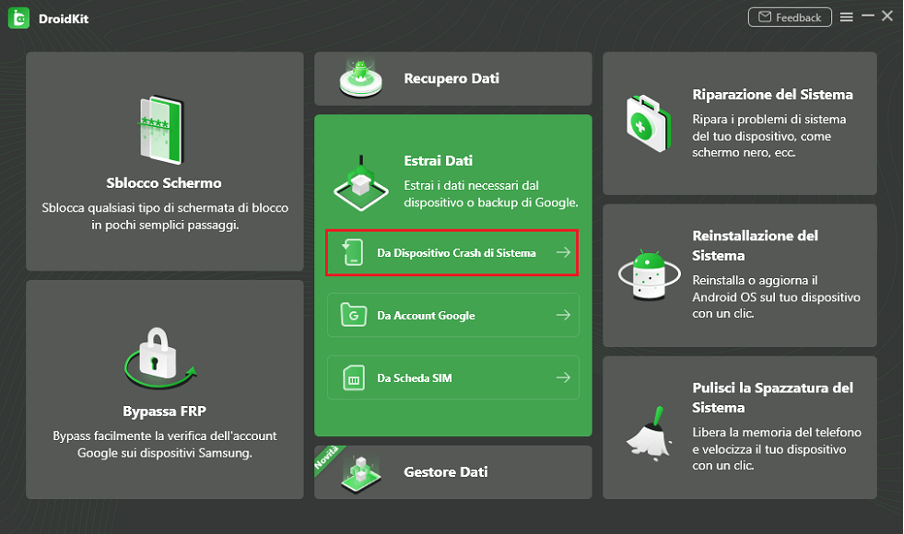This screenshot has width=904, height=534.
Task: Open the Sblocco Schermo title
Action: point(164,183)
